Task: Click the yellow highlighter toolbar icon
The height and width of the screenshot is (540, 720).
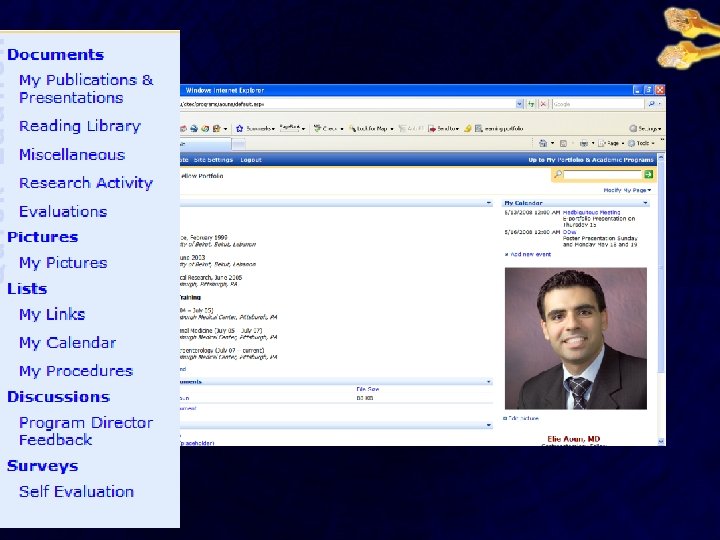Action: [x=467, y=129]
